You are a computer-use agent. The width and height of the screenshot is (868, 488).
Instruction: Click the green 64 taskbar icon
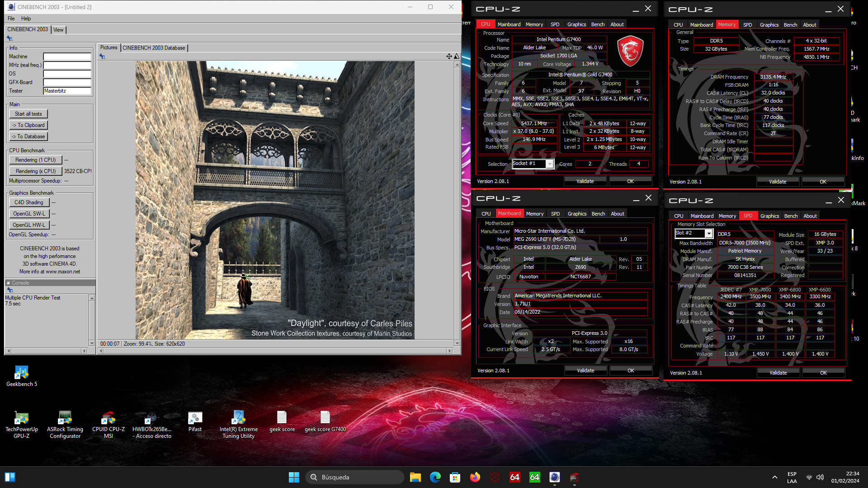tap(535, 477)
